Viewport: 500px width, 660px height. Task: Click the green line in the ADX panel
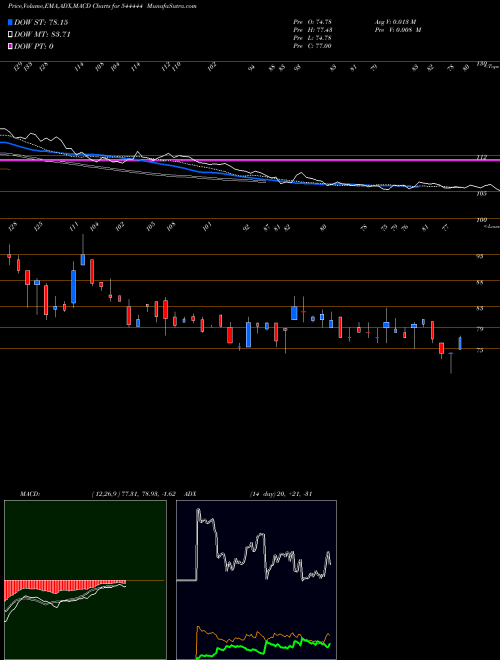264,647
